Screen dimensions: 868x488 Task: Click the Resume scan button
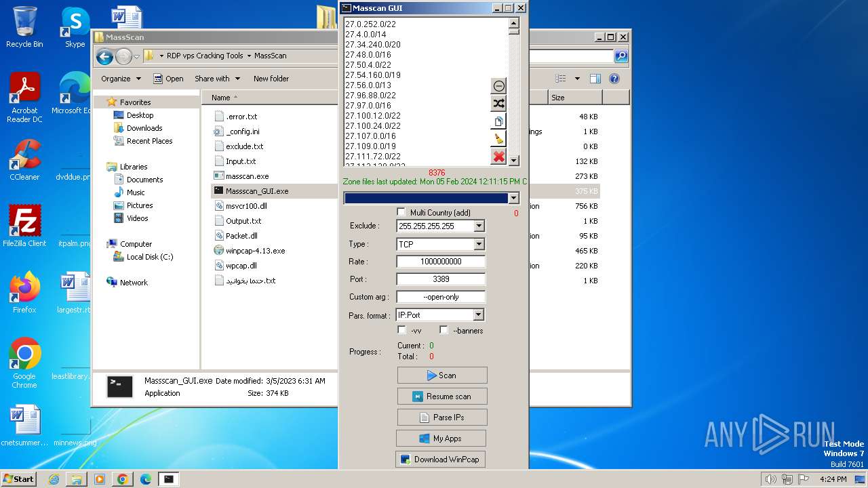click(442, 396)
